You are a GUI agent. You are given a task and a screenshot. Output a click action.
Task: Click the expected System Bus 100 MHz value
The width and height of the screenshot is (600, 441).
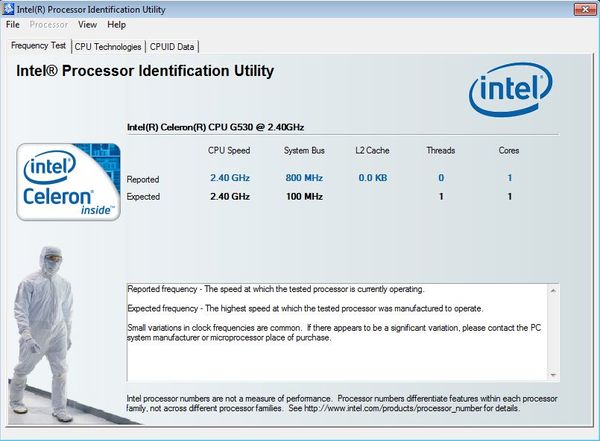click(x=303, y=197)
